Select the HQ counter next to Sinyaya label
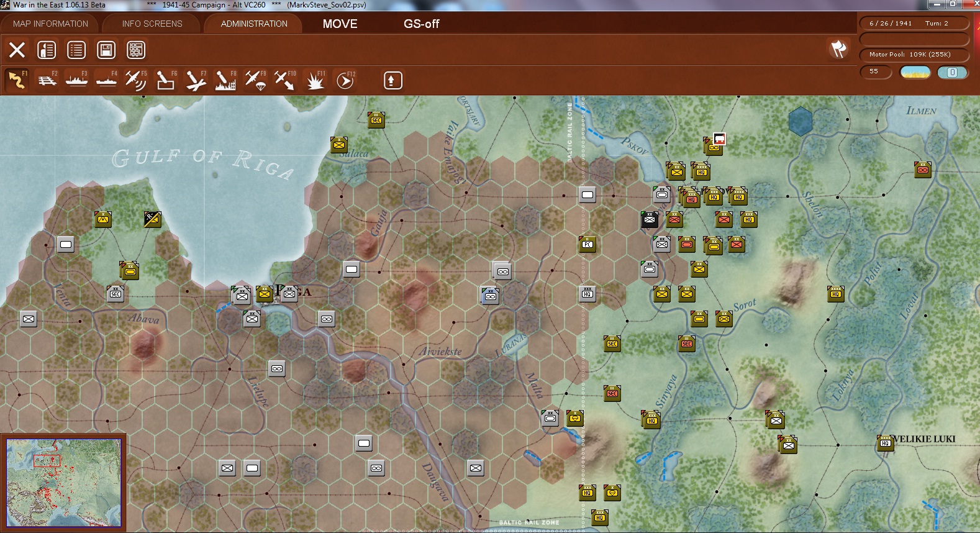Image resolution: width=980 pixels, height=533 pixels. coord(651,419)
